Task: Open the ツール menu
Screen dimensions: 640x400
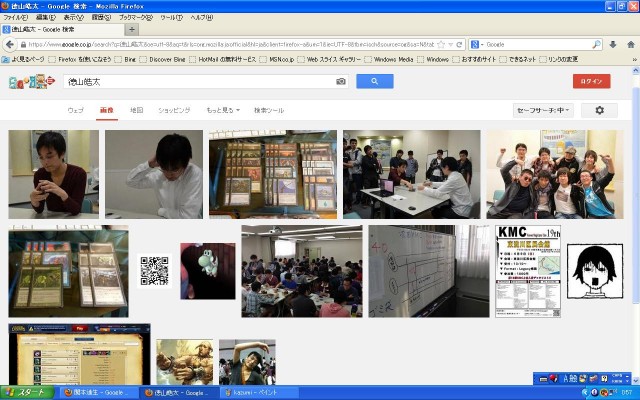Action: coord(171,18)
